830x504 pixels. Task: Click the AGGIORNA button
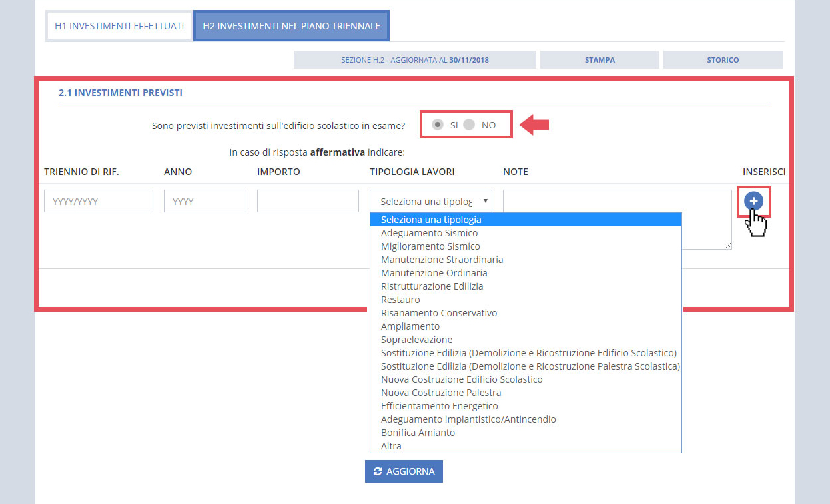click(x=404, y=471)
